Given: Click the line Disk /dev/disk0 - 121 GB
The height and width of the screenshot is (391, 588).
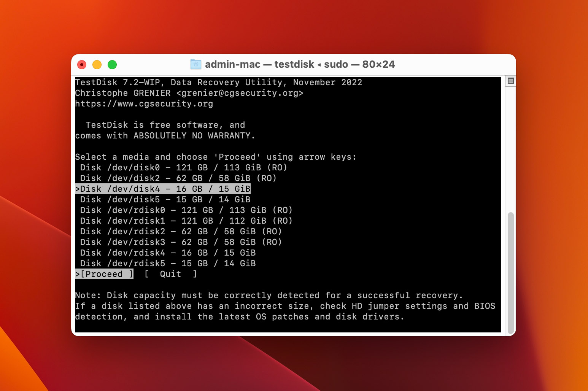Looking at the screenshot, I should tap(184, 167).
